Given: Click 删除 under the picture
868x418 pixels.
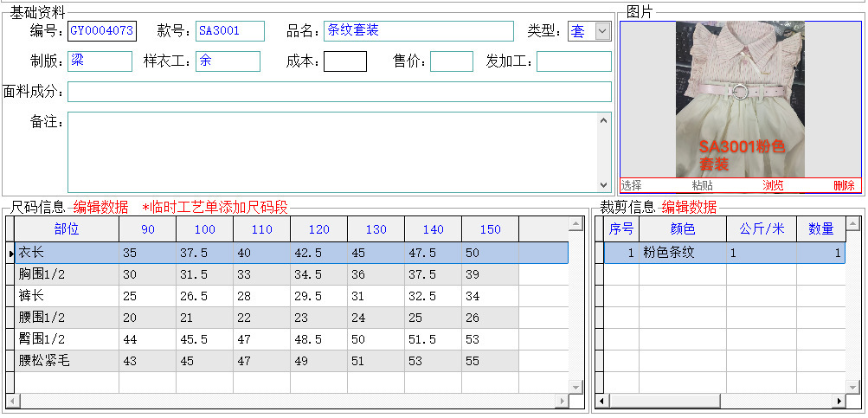Looking at the screenshot, I should 844,185.
